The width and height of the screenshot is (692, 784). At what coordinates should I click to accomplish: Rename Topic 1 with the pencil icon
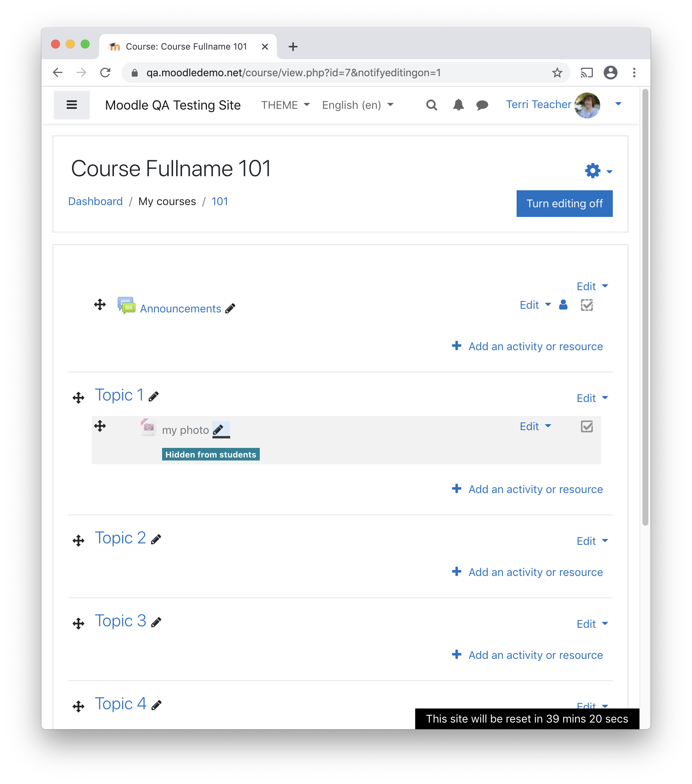(154, 396)
